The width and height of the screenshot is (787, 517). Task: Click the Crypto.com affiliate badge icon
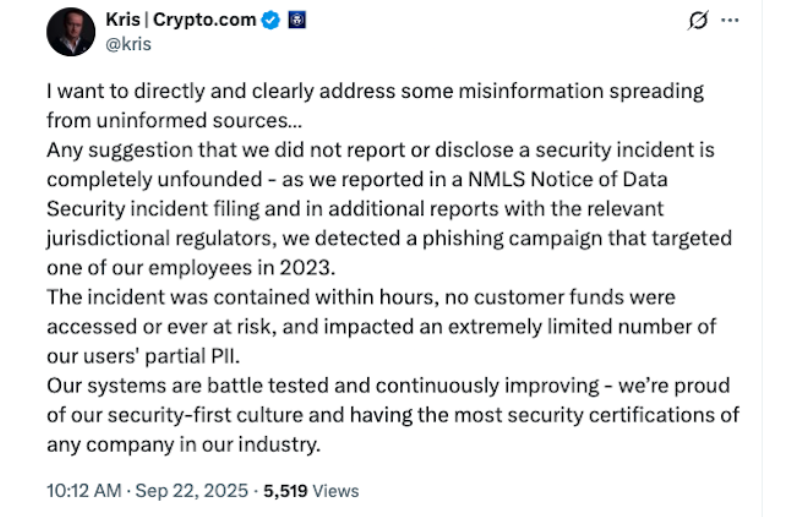coord(295,20)
